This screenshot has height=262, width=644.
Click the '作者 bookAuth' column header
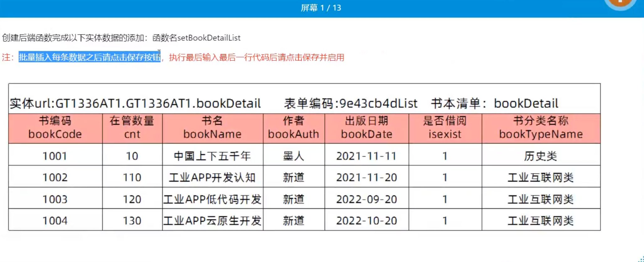point(293,128)
